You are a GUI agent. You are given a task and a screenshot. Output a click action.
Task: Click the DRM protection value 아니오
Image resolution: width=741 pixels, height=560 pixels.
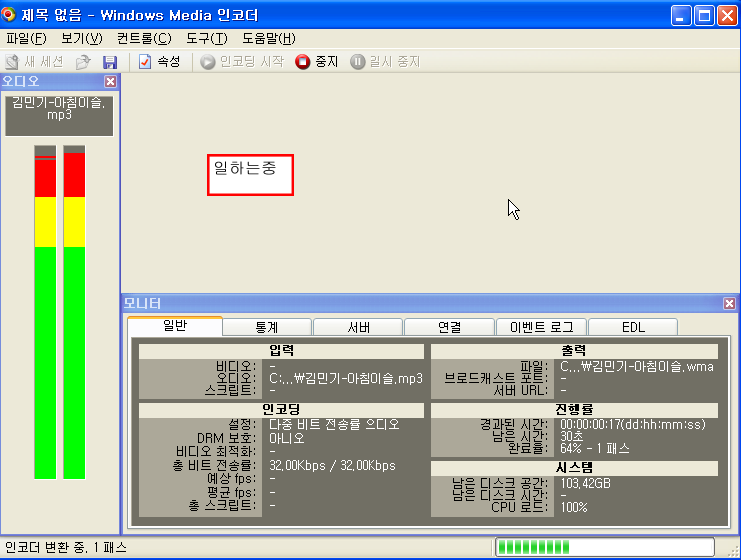pos(286,438)
